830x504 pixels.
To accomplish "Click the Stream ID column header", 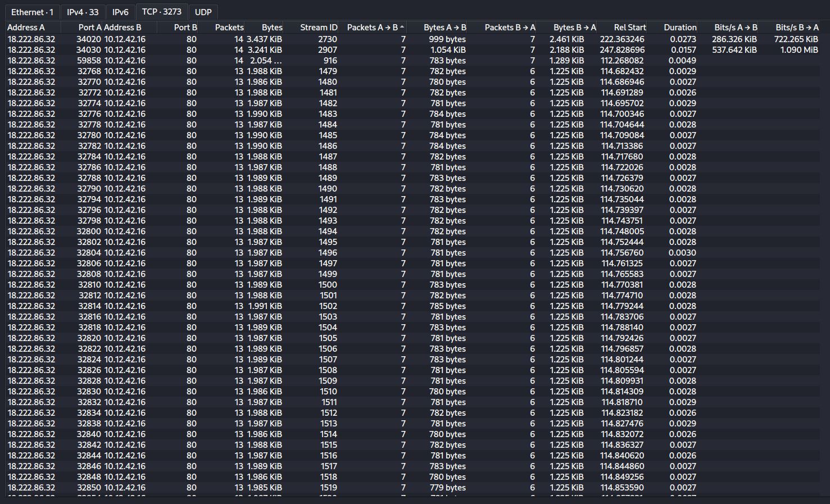I will click(311, 27).
